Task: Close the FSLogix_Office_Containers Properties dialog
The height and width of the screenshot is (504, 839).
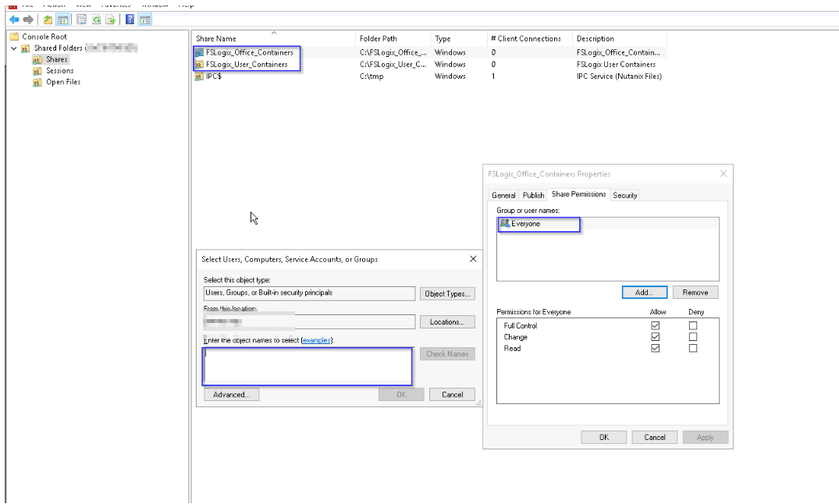Action: point(723,173)
